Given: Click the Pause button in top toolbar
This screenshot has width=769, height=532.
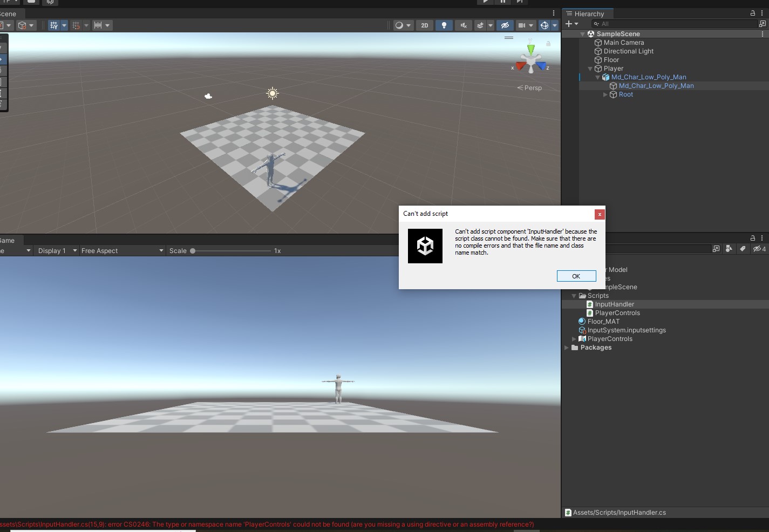Looking at the screenshot, I should 503,2.
